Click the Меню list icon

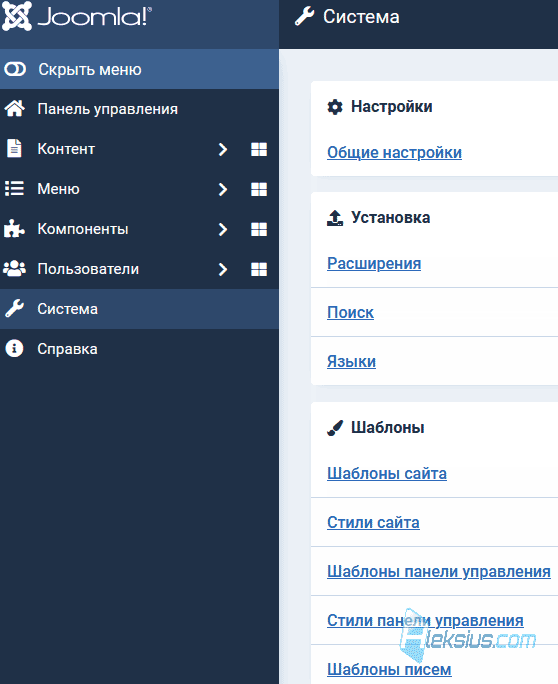click(x=14, y=189)
